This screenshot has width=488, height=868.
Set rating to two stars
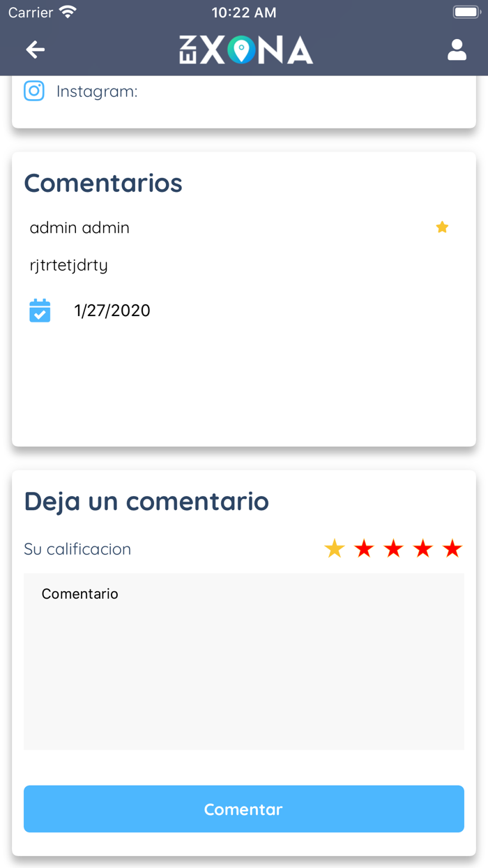pos(364,549)
